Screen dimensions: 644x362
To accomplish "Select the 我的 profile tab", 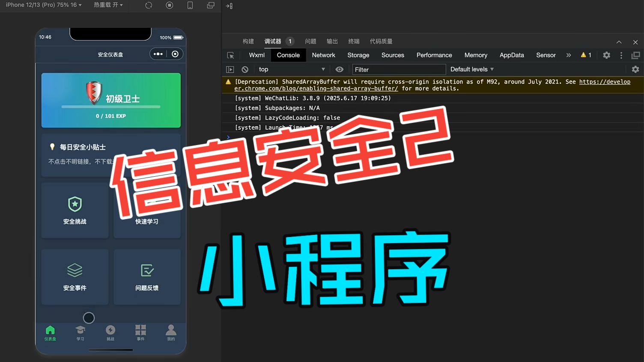I will [x=171, y=333].
